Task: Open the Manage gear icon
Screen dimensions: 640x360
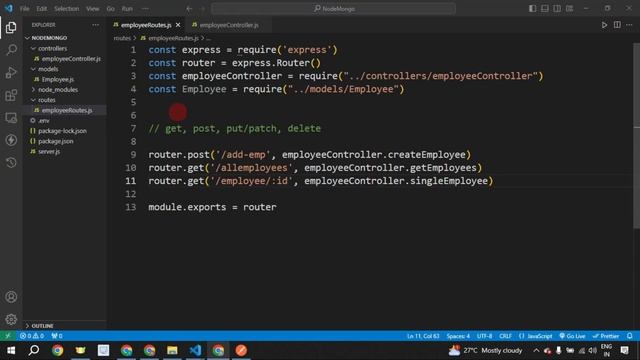Action: (x=11, y=319)
